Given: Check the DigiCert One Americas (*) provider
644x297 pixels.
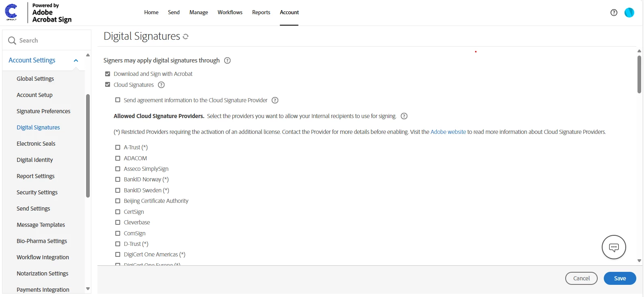Looking at the screenshot, I should (x=118, y=254).
